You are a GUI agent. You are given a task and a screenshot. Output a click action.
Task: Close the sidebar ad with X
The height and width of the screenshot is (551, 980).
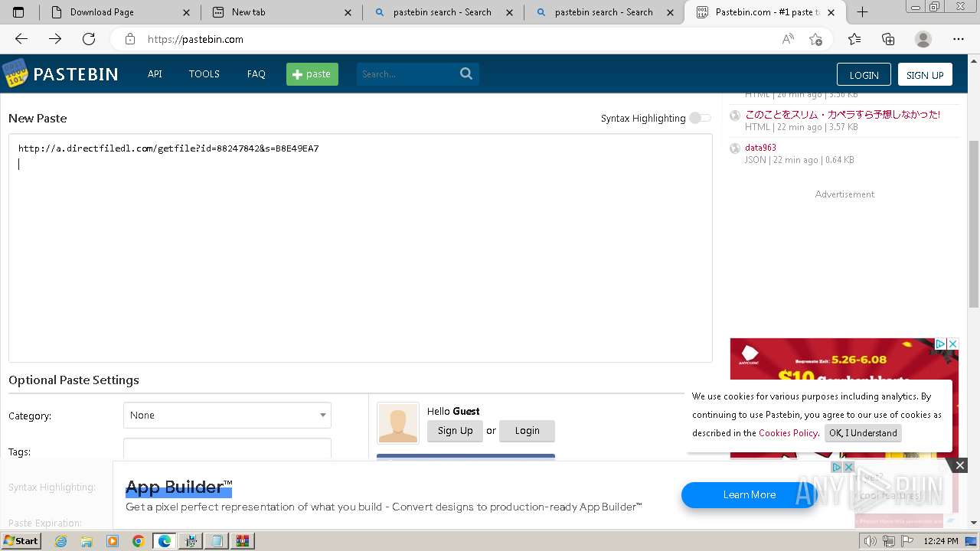[x=952, y=344]
